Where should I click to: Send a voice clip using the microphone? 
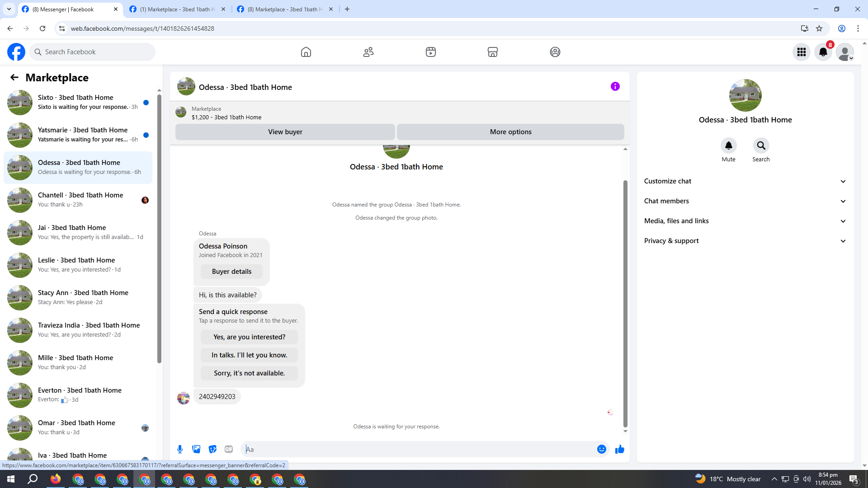(x=180, y=449)
